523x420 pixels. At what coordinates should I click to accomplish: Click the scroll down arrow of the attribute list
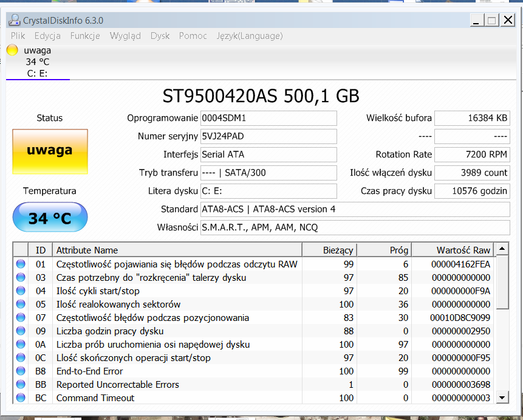click(502, 398)
